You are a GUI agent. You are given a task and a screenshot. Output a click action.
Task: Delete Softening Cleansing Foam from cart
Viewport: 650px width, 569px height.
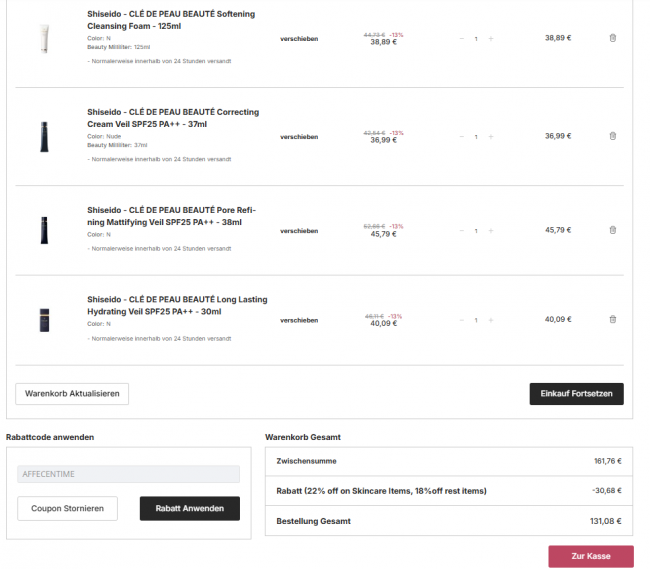[x=613, y=38]
